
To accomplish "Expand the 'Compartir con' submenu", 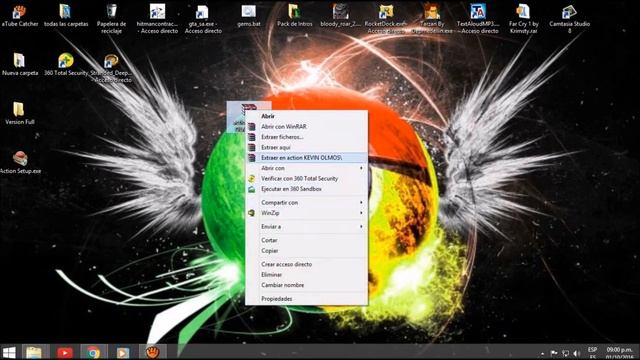I will [306, 202].
